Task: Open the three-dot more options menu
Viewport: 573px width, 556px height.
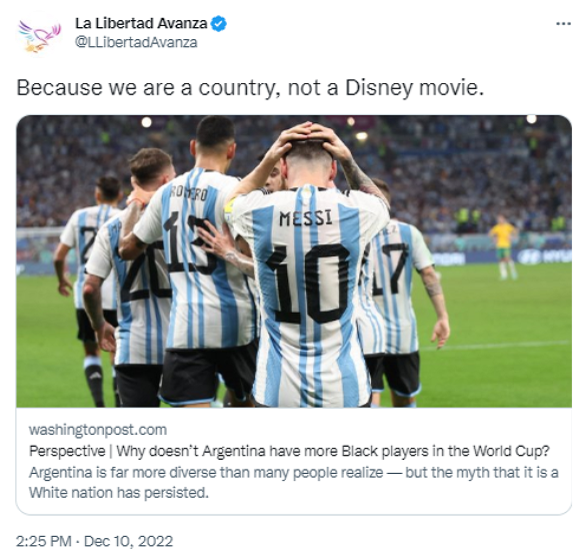Action: (x=563, y=24)
